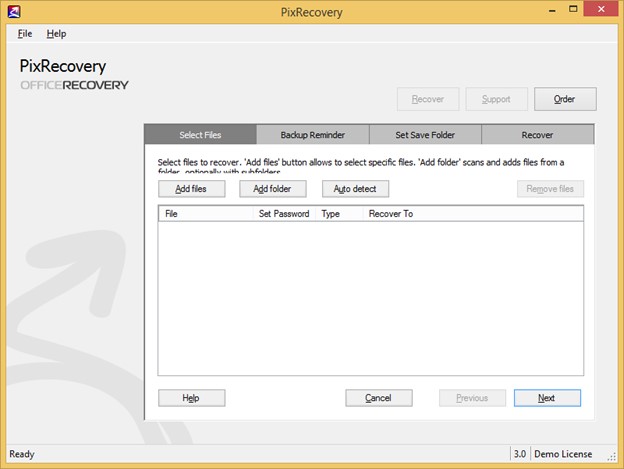Switch to the Backup Reminder tab

313,135
